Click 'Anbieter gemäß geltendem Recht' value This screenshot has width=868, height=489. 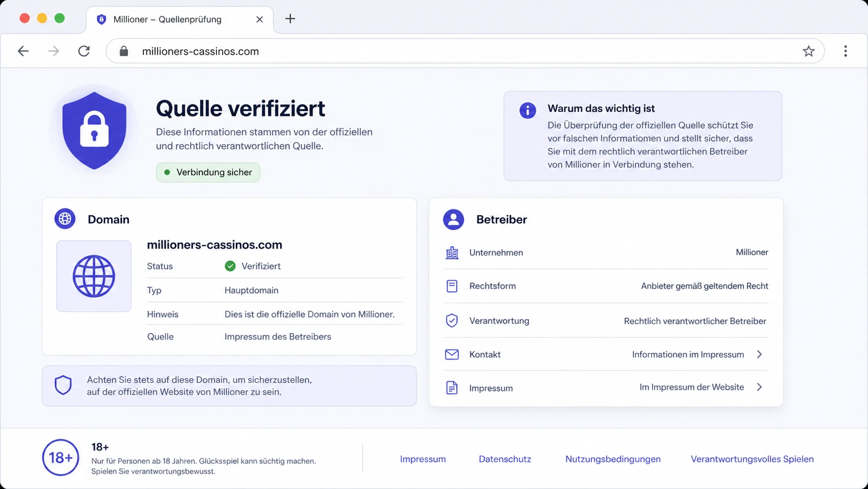(x=704, y=286)
